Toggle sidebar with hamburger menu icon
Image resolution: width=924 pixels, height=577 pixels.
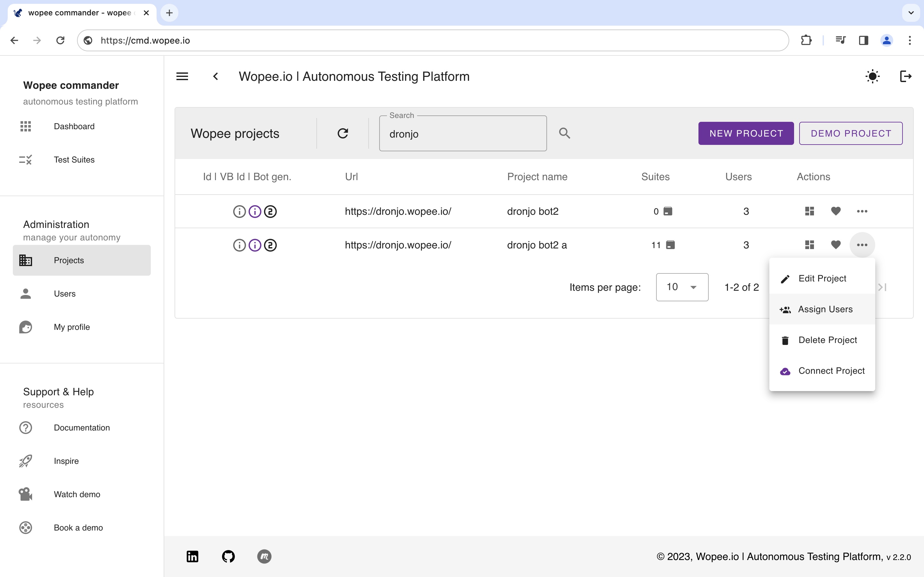click(182, 76)
